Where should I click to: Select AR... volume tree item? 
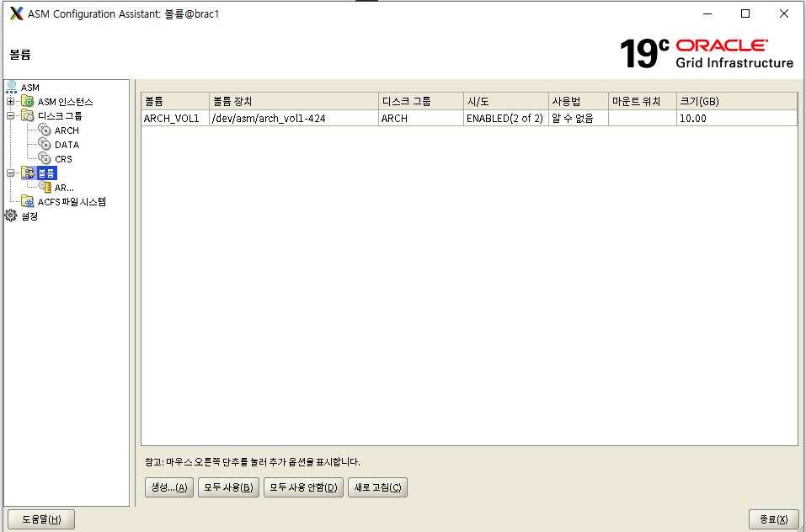[x=64, y=188]
